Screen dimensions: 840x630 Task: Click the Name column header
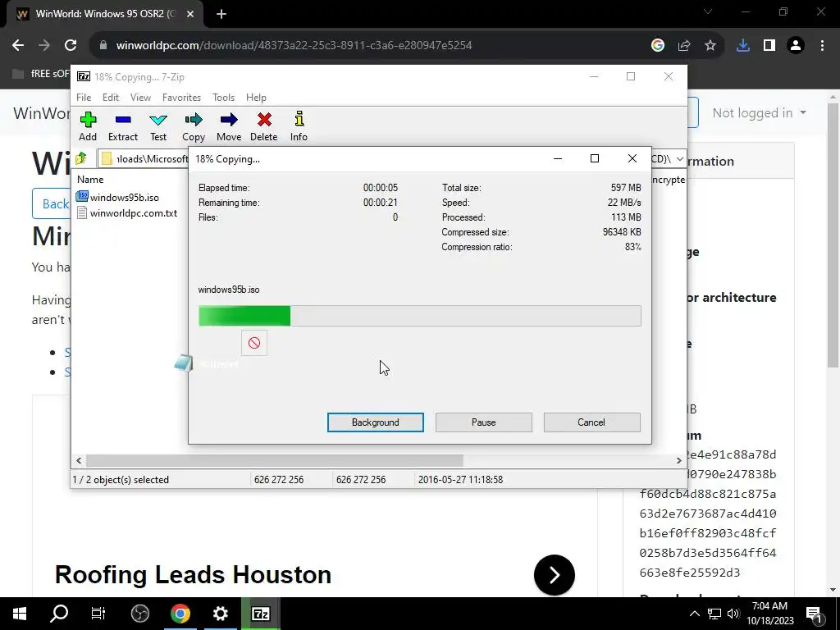(x=90, y=180)
